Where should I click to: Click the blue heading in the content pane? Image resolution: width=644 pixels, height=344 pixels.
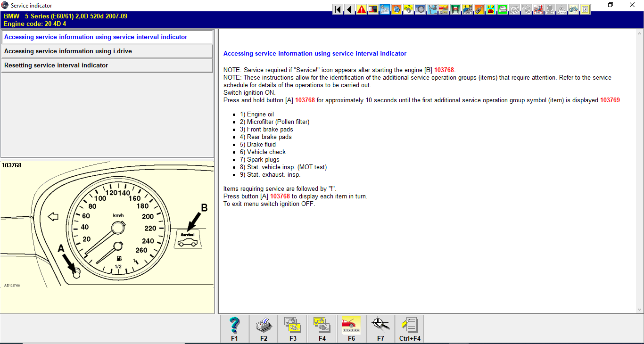coord(315,54)
